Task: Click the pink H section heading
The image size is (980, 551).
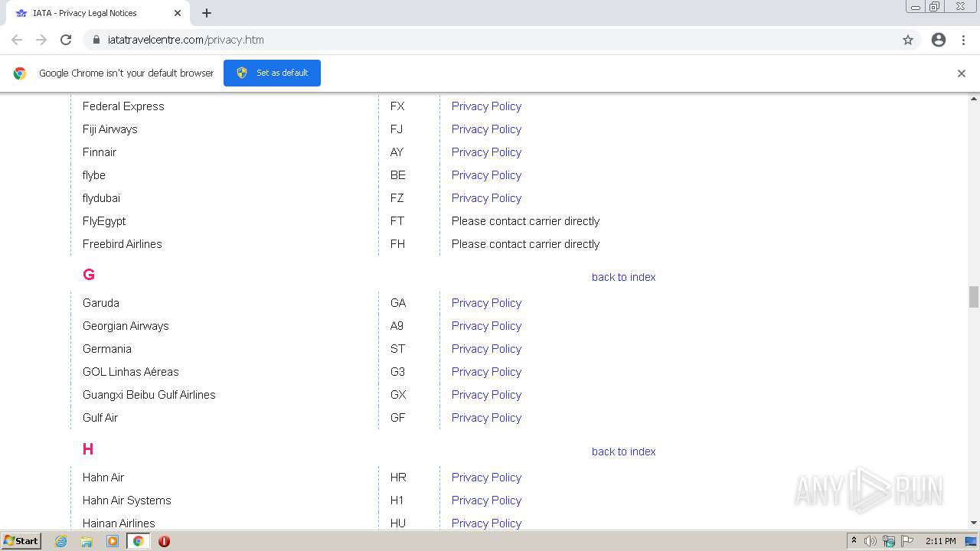Action: click(88, 449)
